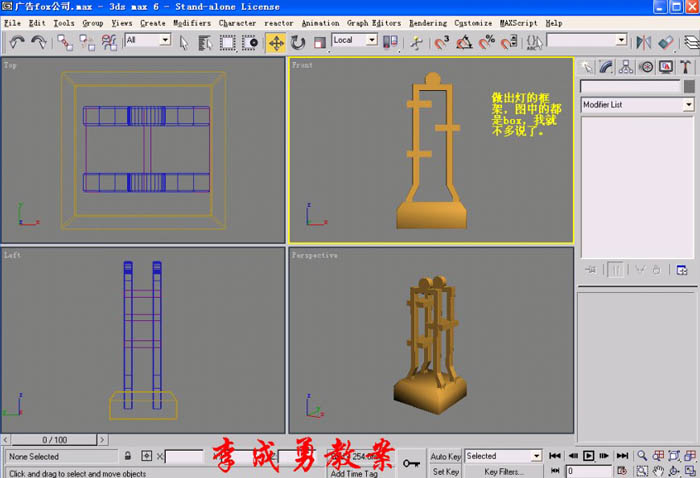Click the Mirror Selected Objects icon
The height and width of the screenshot is (478, 700).
(643, 43)
